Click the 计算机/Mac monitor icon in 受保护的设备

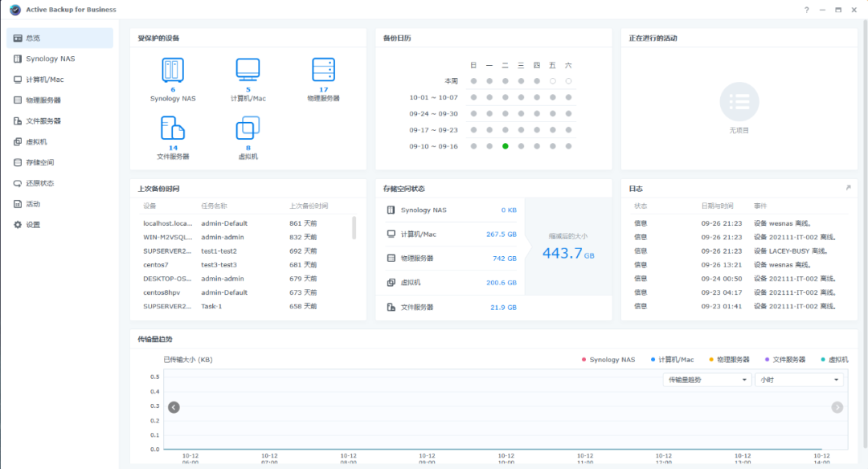tap(248, 70)
